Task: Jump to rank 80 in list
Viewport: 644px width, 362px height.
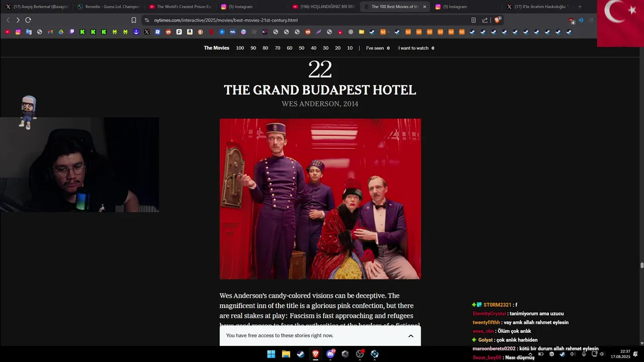Action: [265, 48]
